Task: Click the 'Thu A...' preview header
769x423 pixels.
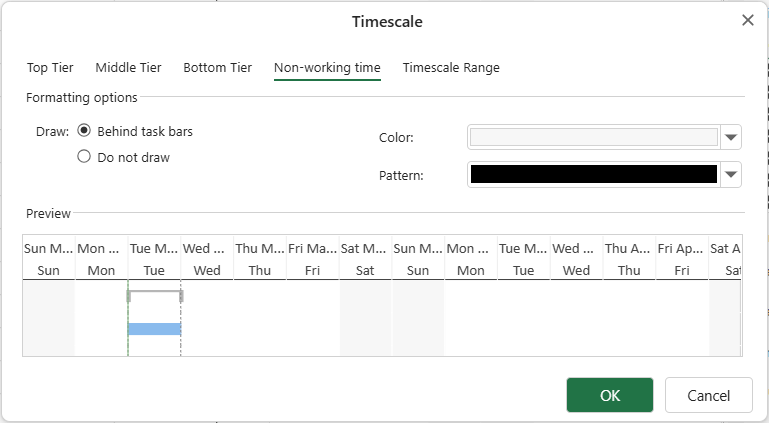Action: (627, 249)
